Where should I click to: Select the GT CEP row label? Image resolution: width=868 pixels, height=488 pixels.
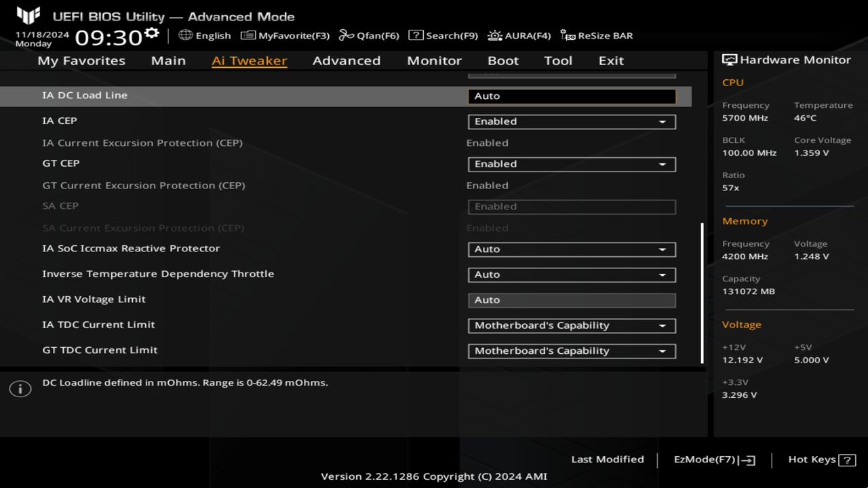click(x=61, y=163)
